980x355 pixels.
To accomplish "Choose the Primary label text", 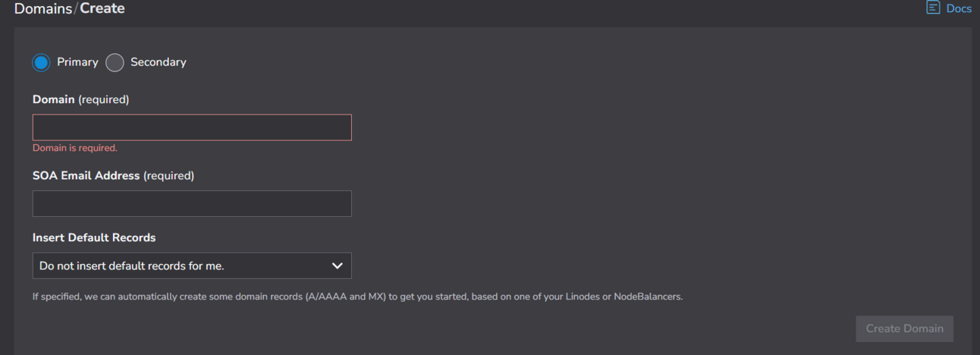I will tap(77, 62).
